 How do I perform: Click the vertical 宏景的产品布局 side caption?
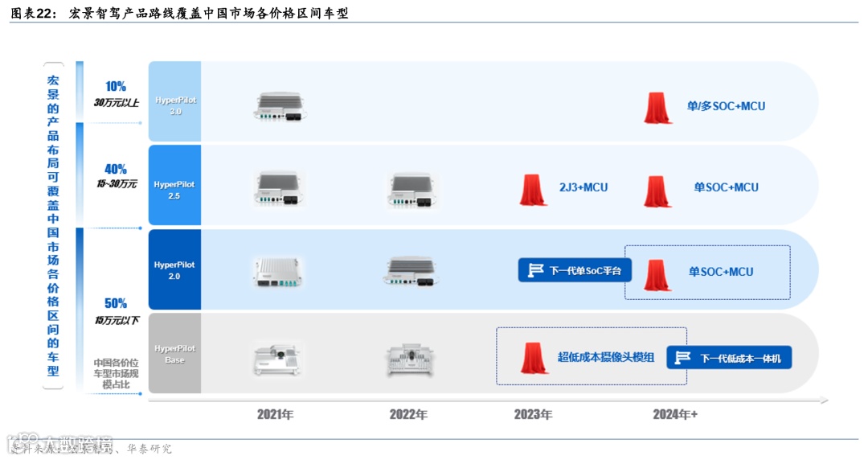point(53,225)
